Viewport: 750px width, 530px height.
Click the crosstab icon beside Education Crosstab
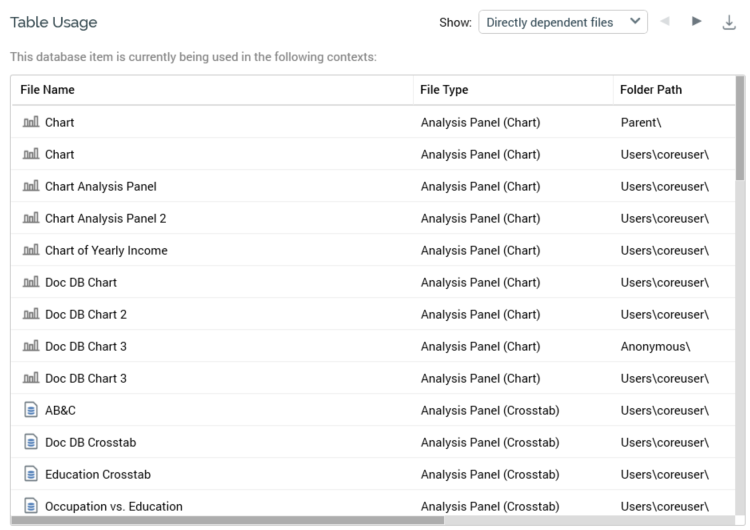point(30,474)
